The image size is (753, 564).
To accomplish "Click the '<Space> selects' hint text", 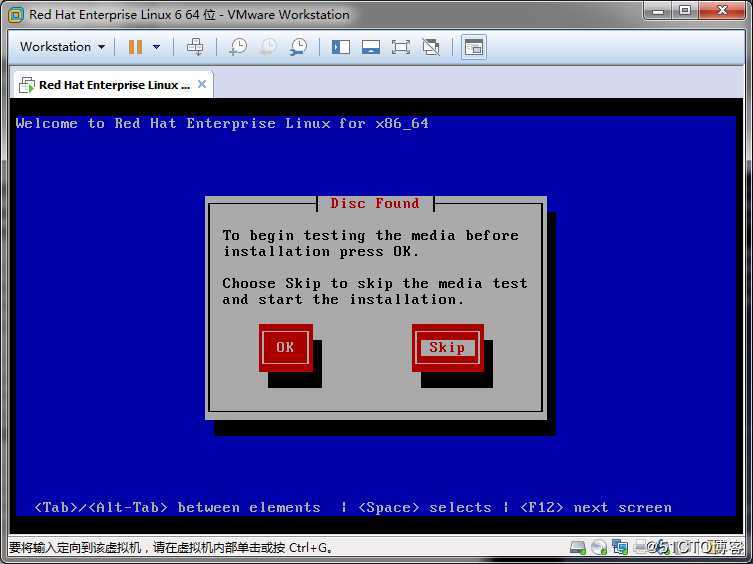I will [425, 507].
